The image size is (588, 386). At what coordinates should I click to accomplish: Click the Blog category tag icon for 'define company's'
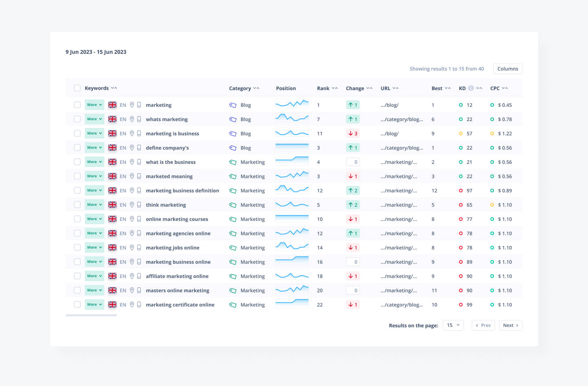click(233, 148)
